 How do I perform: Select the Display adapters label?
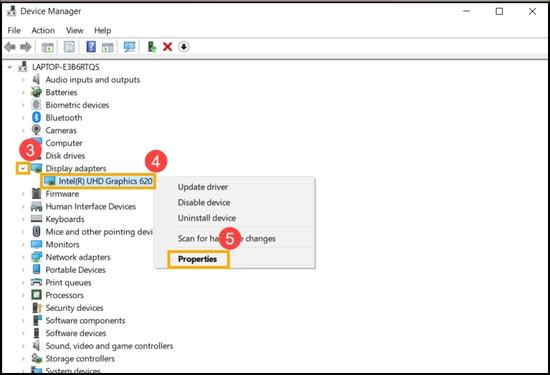point(76,168)
